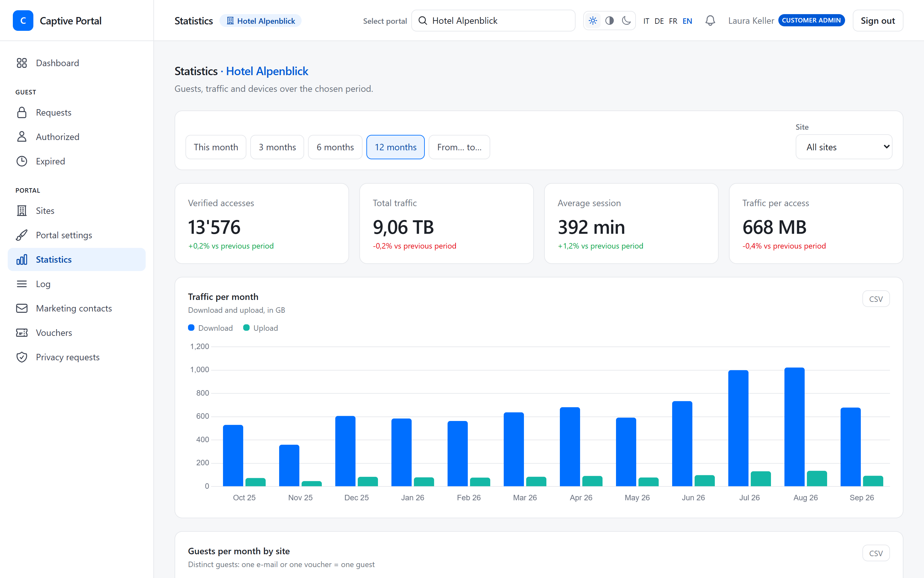Click the Log lines icon
The width and height of the screenshot is (924, 578).
[22, 284]
